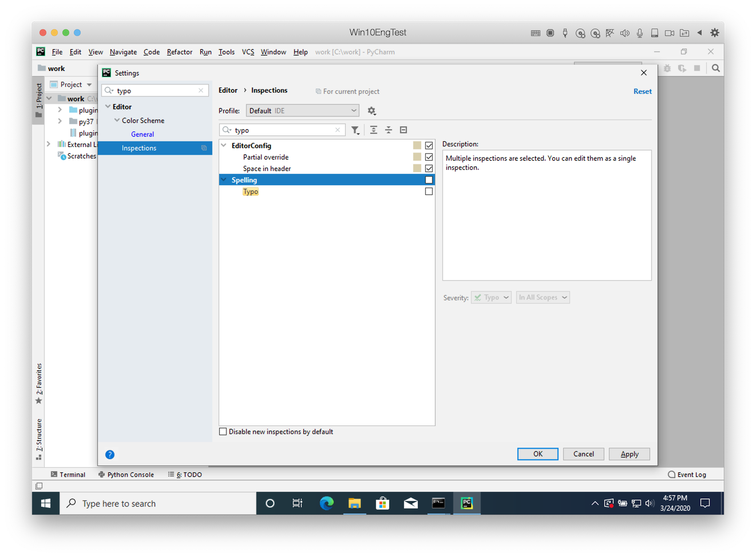Open Task View on taskbar
This screenshot has width=756, height=557.
click(x=298, y=503)
